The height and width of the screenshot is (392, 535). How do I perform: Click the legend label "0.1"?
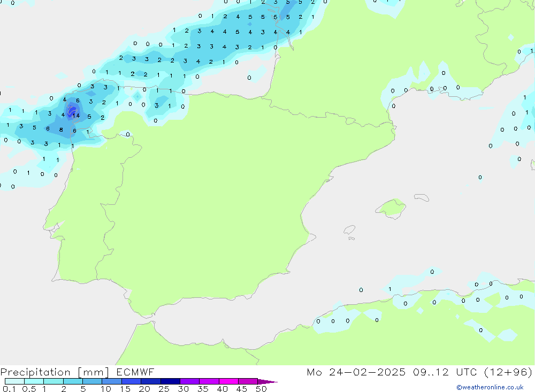[9, 389]
